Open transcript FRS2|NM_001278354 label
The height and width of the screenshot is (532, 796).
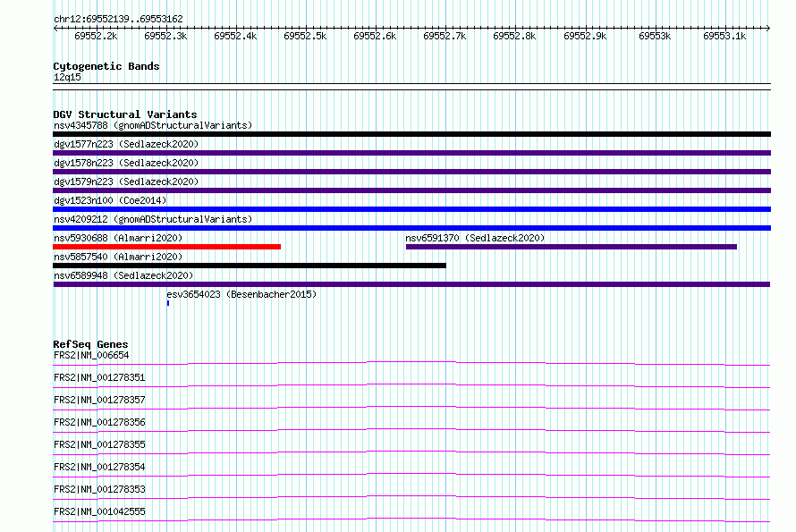coord(99,467)
